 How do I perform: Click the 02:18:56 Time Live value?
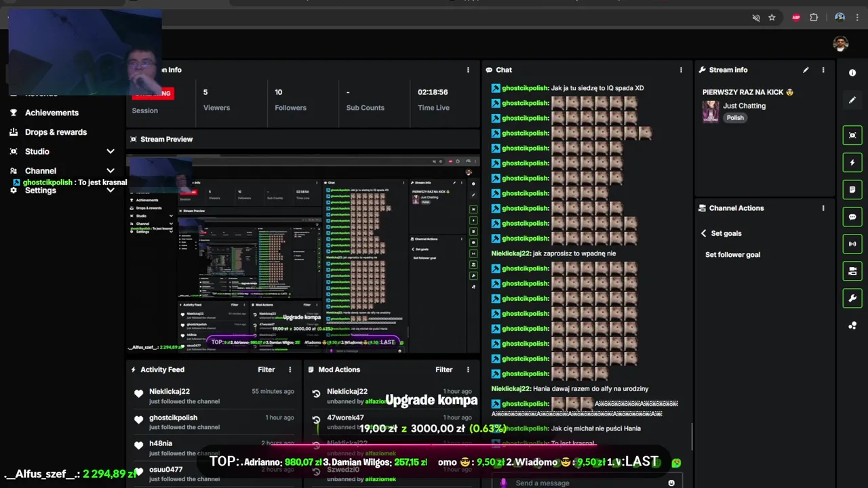[x=433, y=92]
